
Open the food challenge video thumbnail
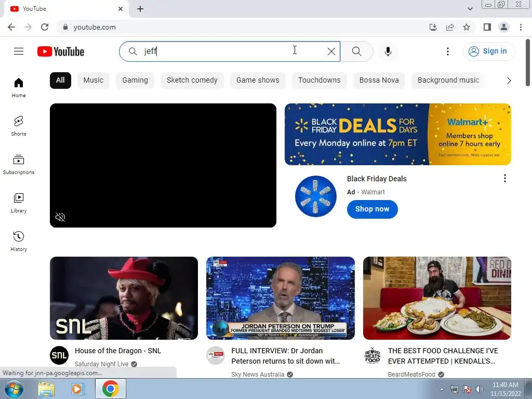[437, 298]
